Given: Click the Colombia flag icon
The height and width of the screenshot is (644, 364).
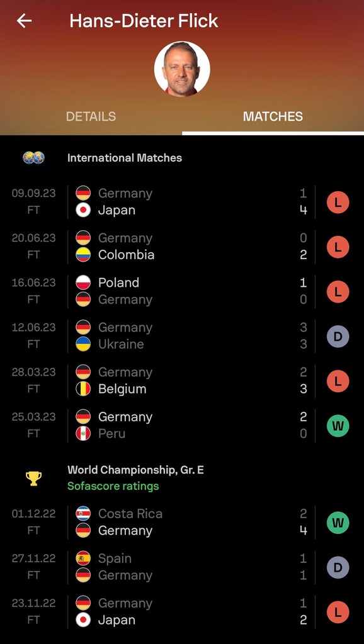Looking at the screenshot, I should click(x=83, y=255).
